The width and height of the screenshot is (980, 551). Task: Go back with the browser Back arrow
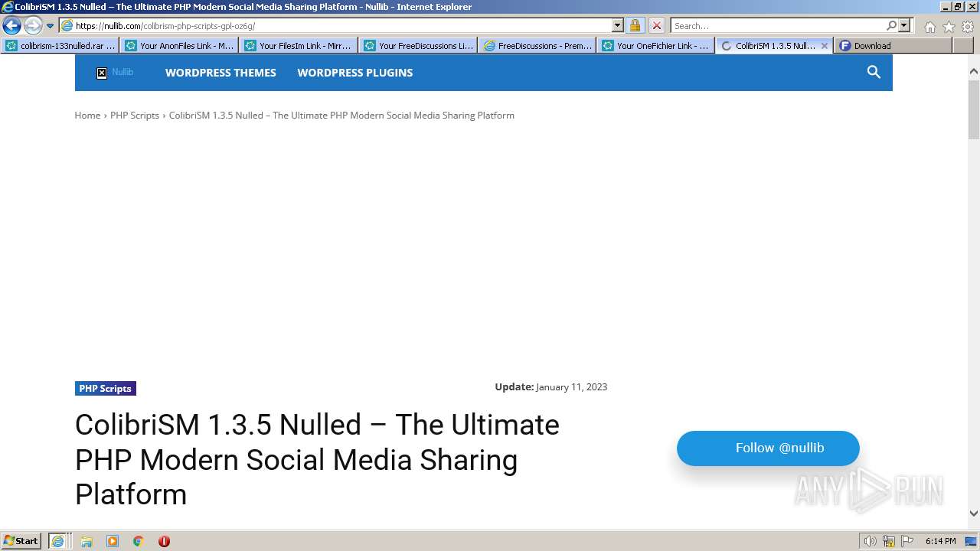click(x=11, y=25)
